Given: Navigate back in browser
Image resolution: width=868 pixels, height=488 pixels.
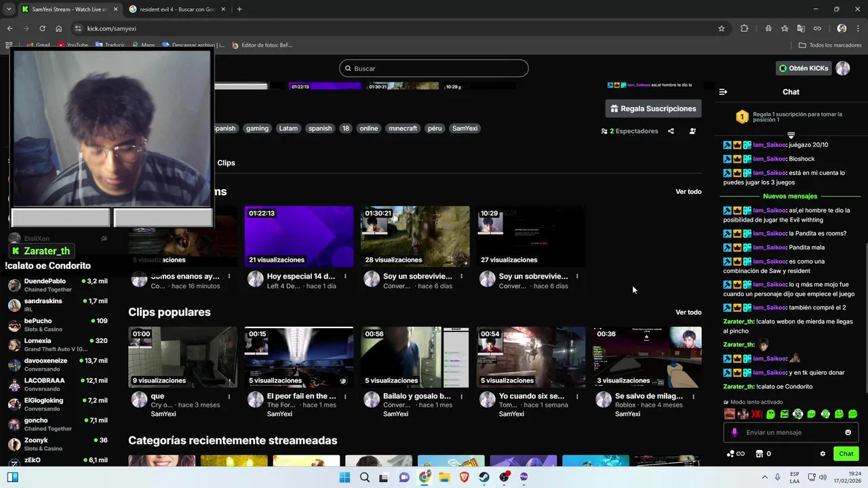Looking at the screenshot, I should click(x=9, y=28).
